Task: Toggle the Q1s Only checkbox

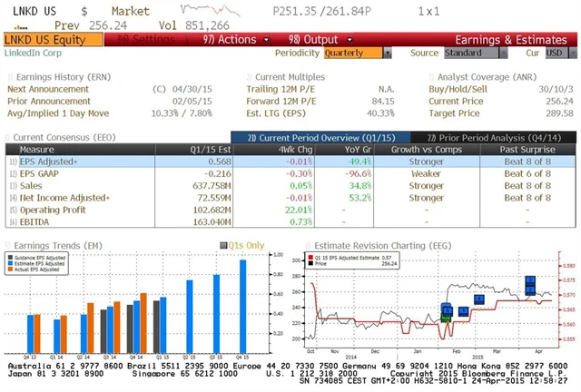Action: pos(223,245)
